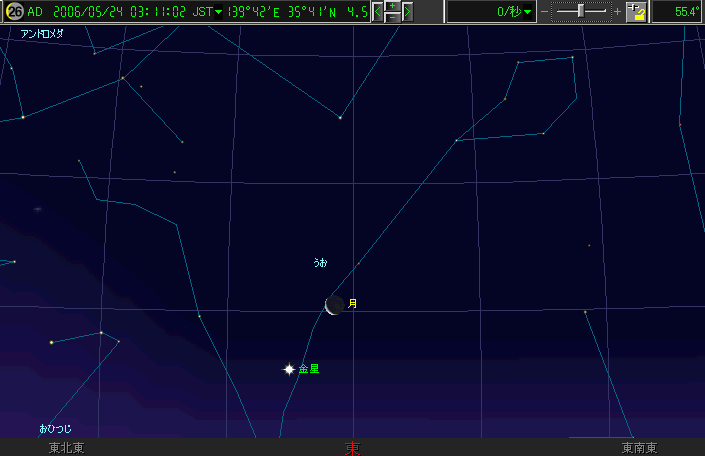
Task: Click the minus time decrement button
Action: 393,18
